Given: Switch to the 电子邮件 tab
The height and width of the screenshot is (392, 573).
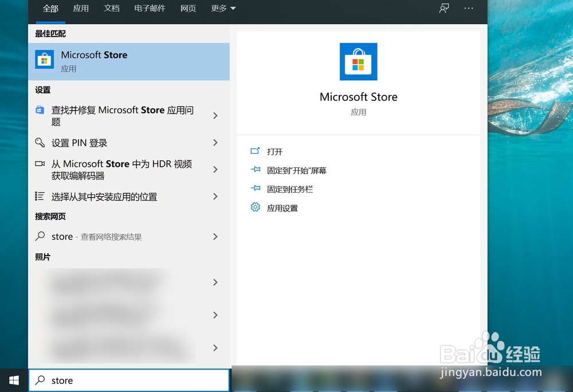Looking at the screenshot, I should pos(150,9).
